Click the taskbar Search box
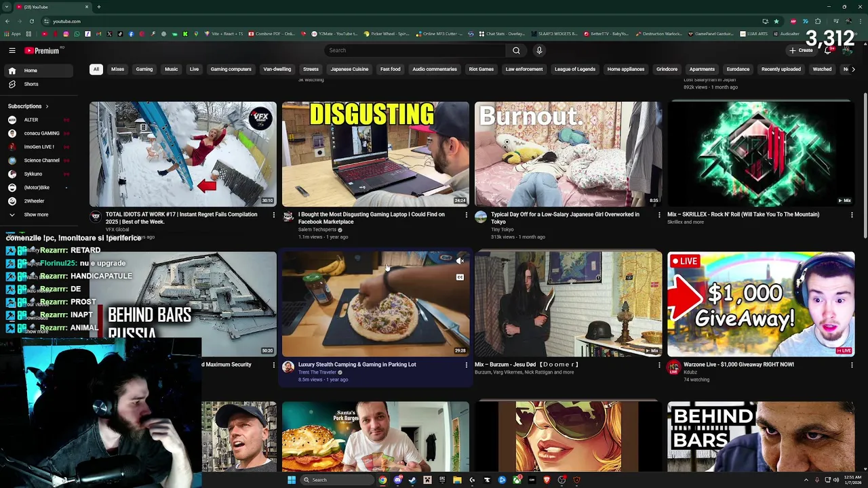This screenshot has height=488, width=868. point(337,480)
